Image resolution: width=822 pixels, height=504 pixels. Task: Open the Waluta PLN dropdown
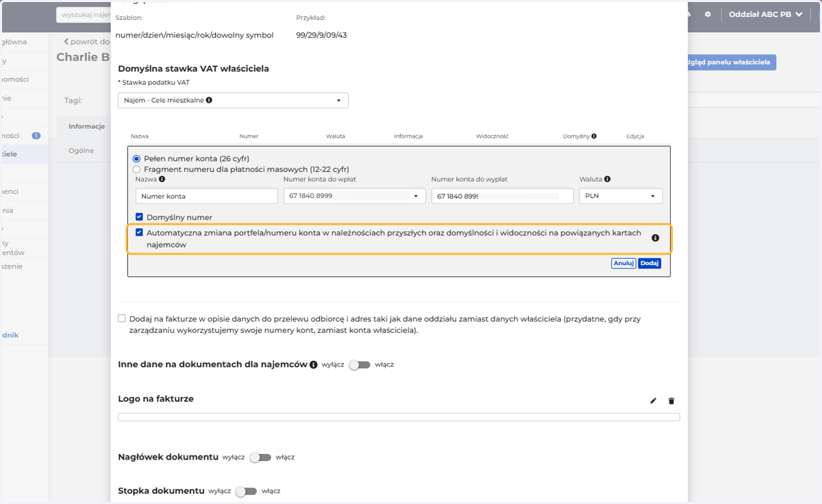tap(621, 196)
